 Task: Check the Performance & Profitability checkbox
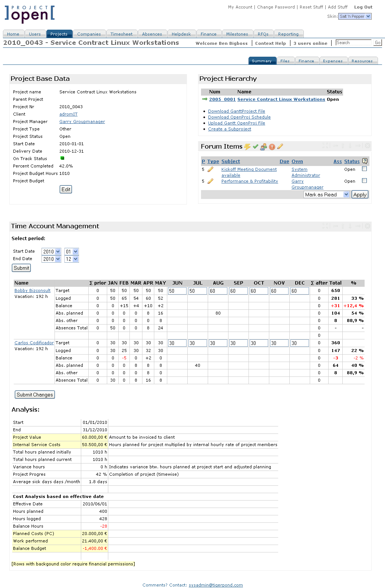[x=365, y=181]
